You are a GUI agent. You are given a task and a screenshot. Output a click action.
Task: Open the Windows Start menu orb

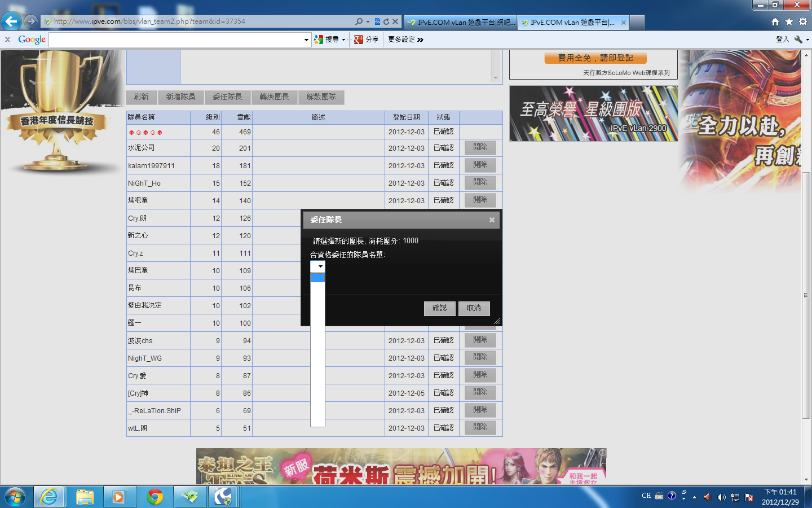coord(15,497)
